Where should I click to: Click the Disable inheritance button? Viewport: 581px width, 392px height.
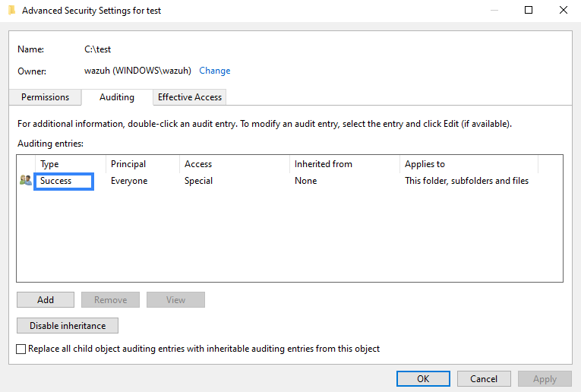tap(68, 325)
